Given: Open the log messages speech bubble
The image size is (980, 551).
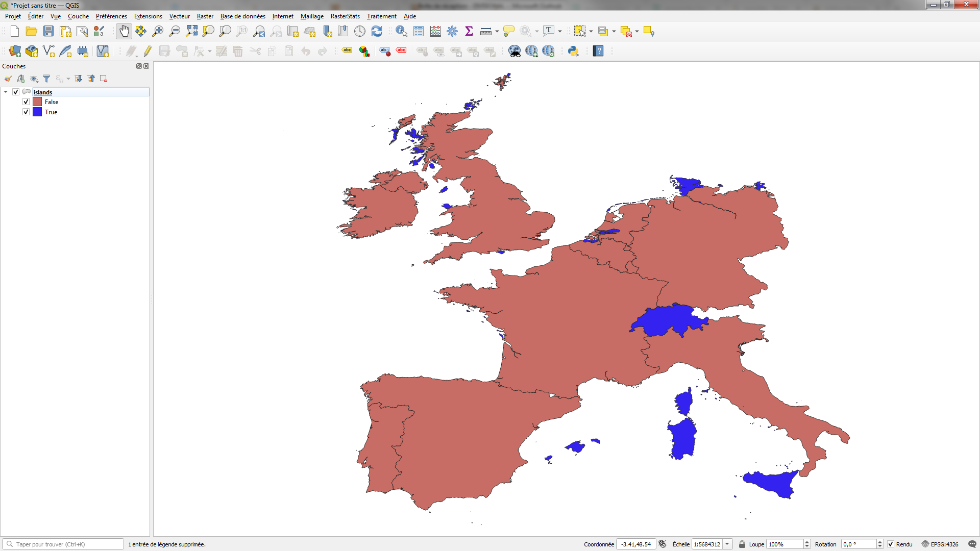Looking at the screenshot, I should point(972,544).
